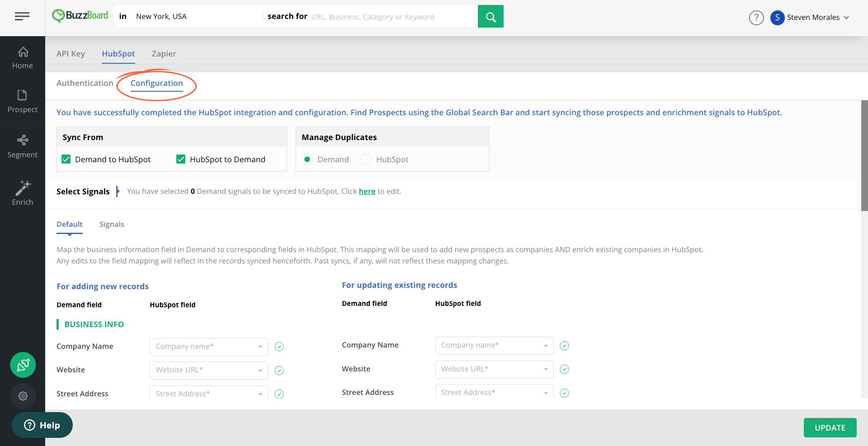Open Website URL dropdown for existing records

click(494, 369)
